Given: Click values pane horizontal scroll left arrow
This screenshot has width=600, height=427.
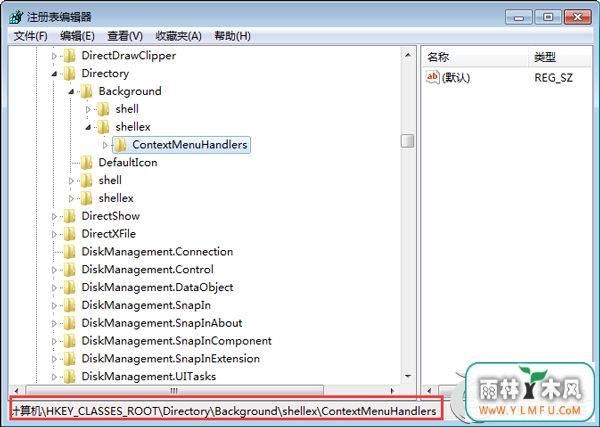Looking at the screenshot, I should (429, 391).
